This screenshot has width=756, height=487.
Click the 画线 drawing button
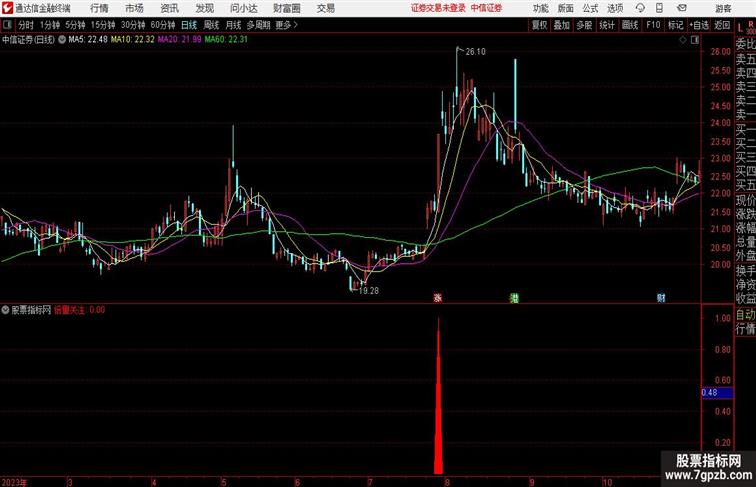pos(630,25)
